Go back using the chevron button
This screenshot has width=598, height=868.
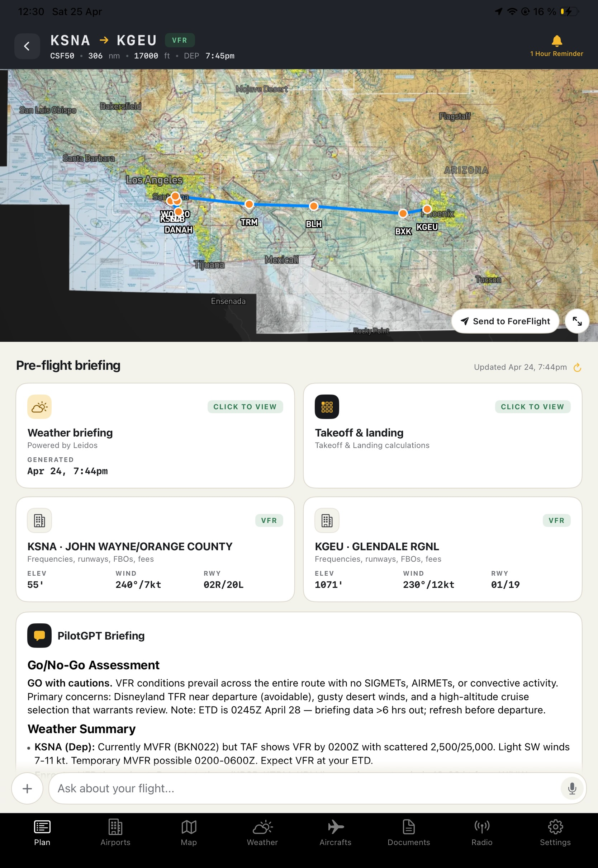(x=27, y=46)
